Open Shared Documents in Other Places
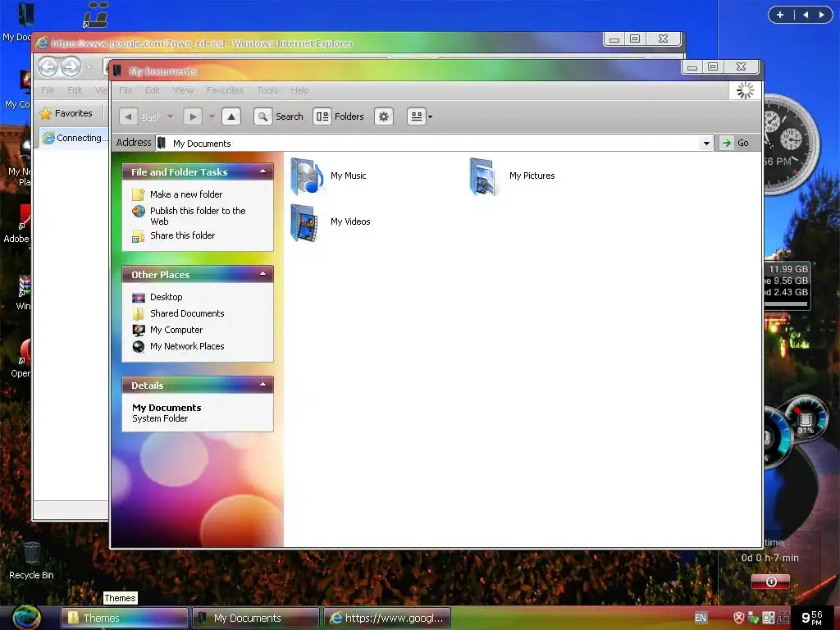This screenshot has width=840, height=630. pyautogui.click(x=187, y=313)
